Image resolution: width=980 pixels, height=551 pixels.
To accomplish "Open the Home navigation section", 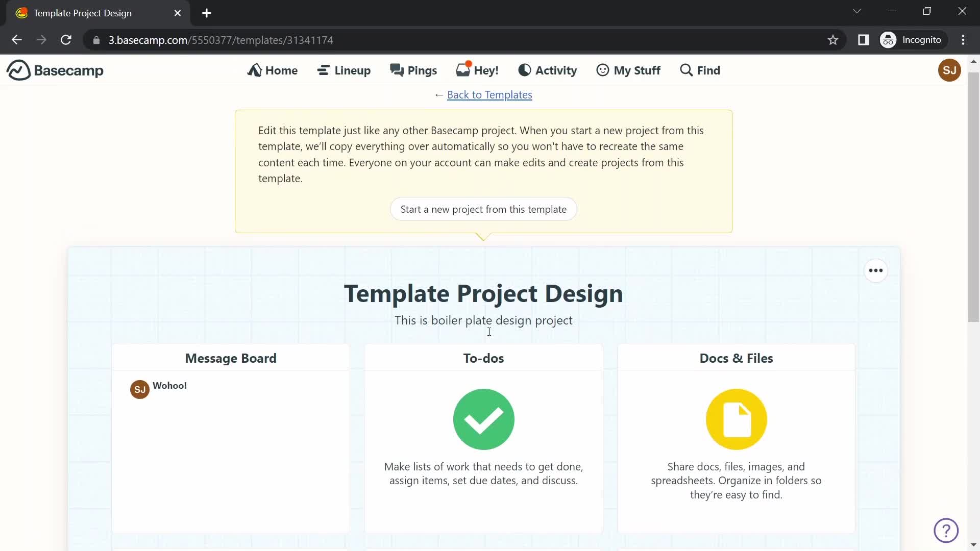I will tap(273, 70).
